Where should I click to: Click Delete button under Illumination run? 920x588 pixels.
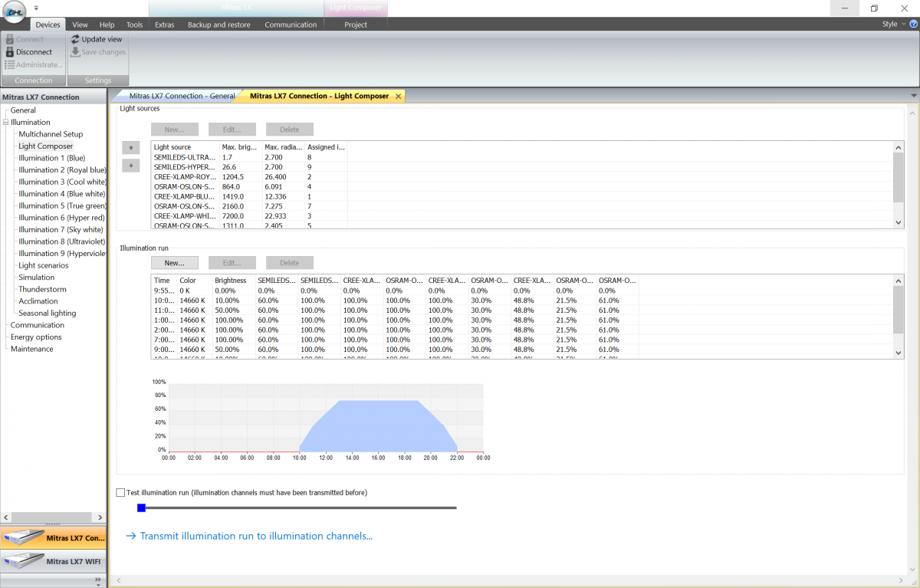click(x=289, y=263)
